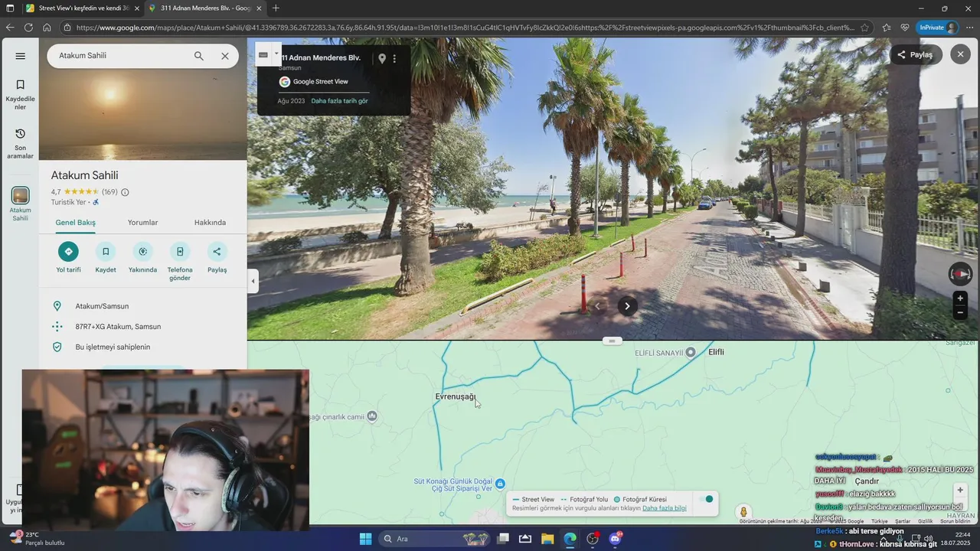Open Discord from the taskbar
This screenshot has width=980, height=551.
coord(615,539)
